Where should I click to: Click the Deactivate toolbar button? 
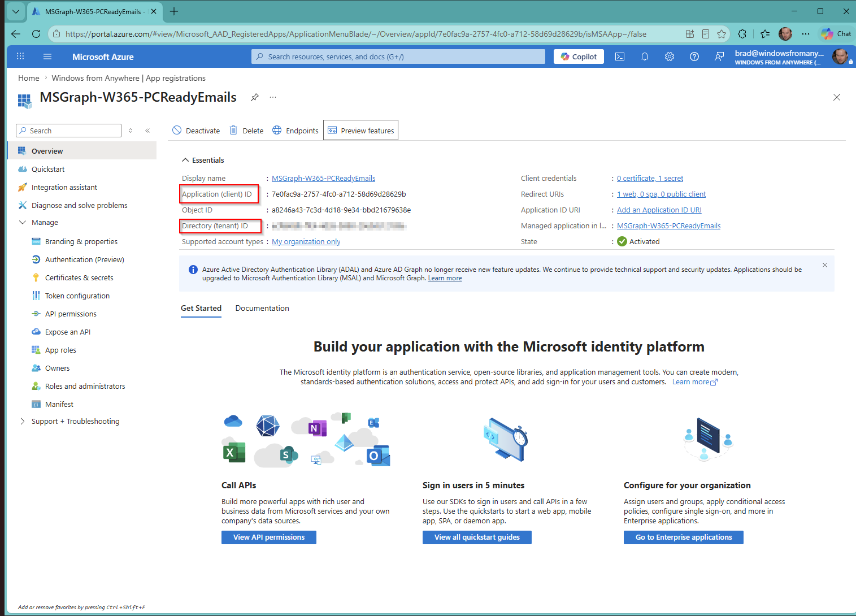(x=196, y=131)
